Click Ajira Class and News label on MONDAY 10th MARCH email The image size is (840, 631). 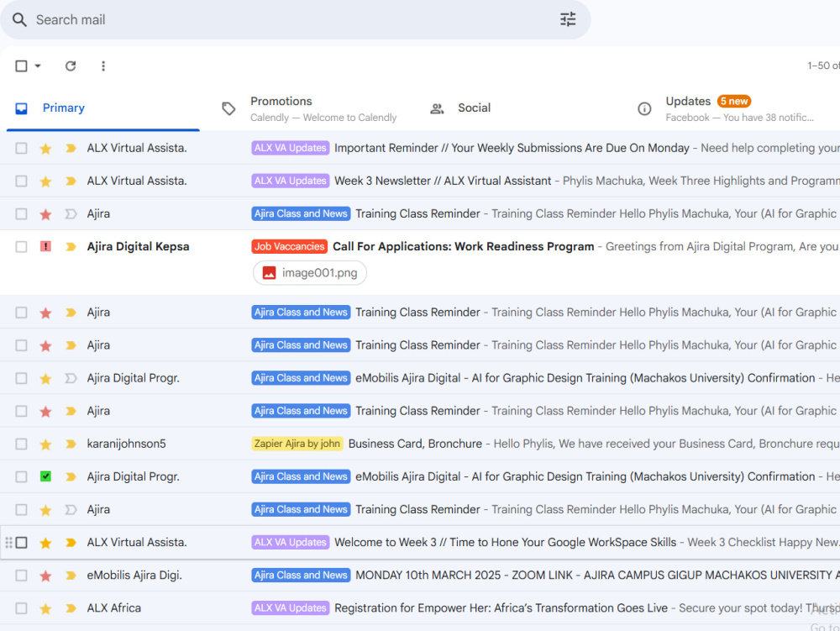click(x=301, y=575)
